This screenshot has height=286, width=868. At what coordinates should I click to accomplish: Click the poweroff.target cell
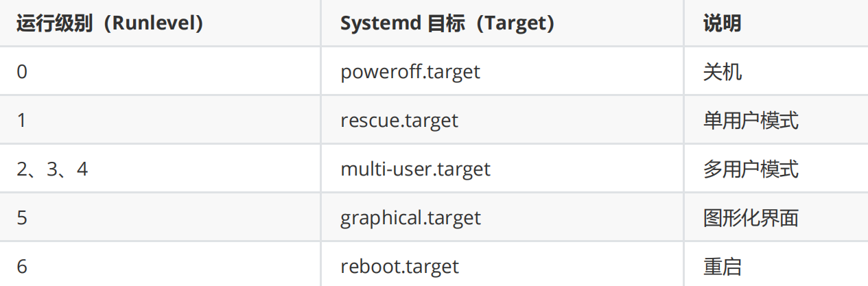tap(410, 71)
